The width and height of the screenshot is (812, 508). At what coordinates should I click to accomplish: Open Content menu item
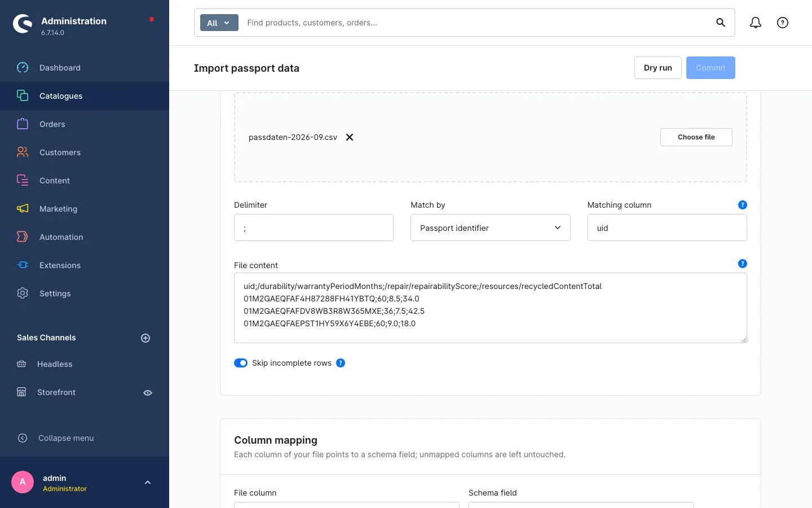[x=85, y=181]
